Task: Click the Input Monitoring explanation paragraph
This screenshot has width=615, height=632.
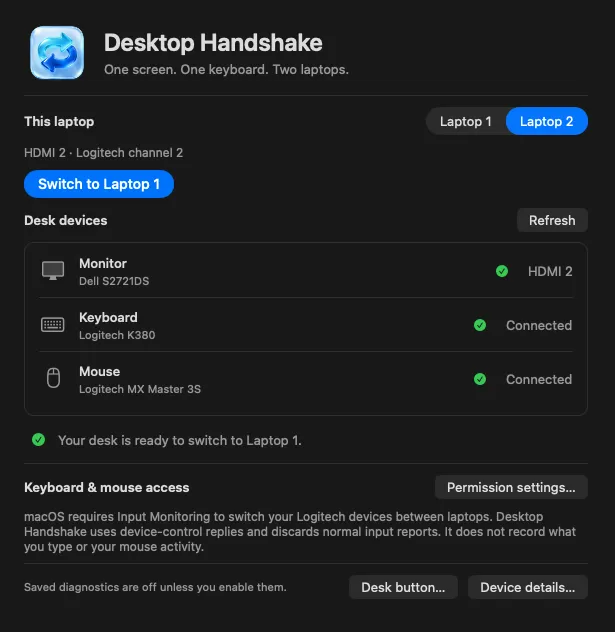Action: 300,532
